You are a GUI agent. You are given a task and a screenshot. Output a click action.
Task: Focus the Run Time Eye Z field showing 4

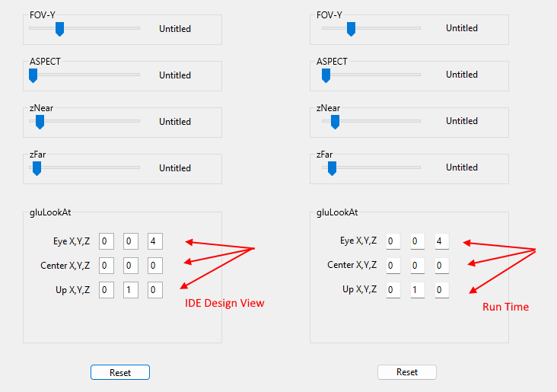[x=442, y=241]
